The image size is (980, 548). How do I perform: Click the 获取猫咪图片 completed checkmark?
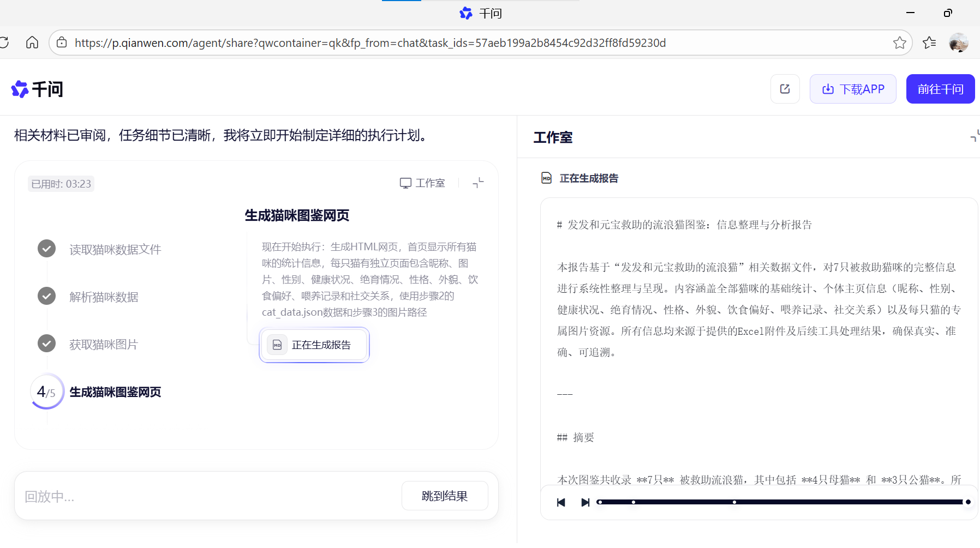point(46,344)
